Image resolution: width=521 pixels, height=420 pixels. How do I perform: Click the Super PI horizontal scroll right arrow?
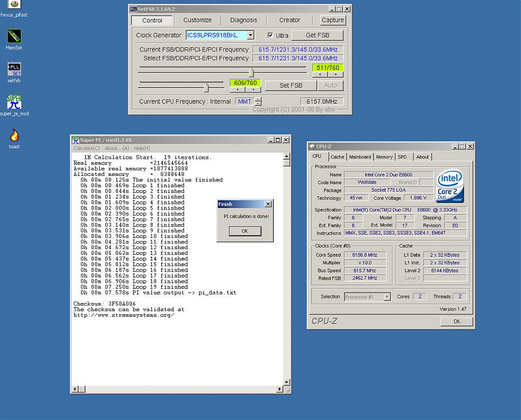coord(280,389)
